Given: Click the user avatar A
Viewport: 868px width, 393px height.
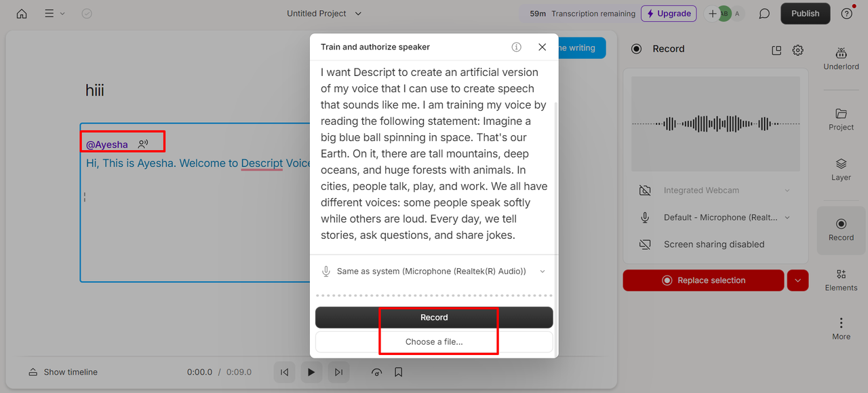Looking at the screenshot, I should click(737, 14).
